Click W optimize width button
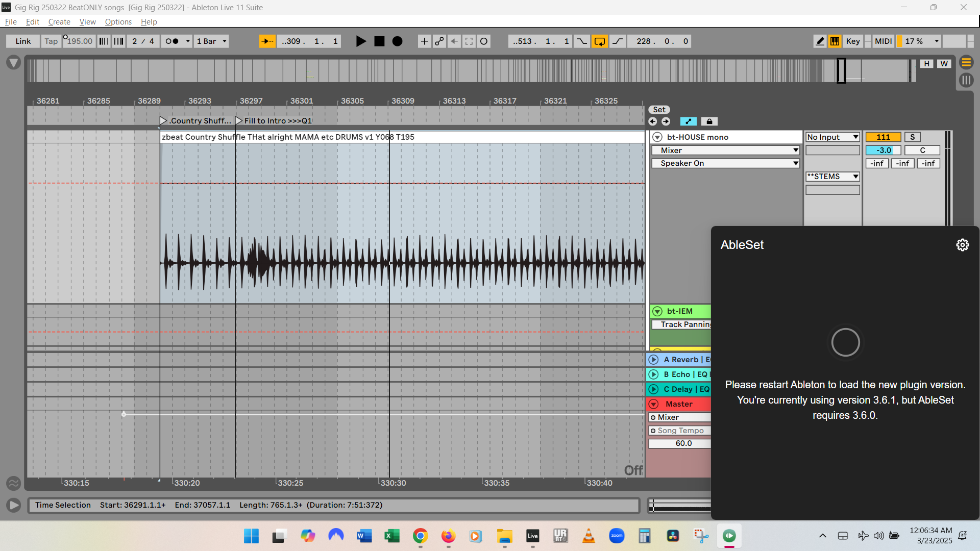The image size is (980, 551). [x=944, y=64]
